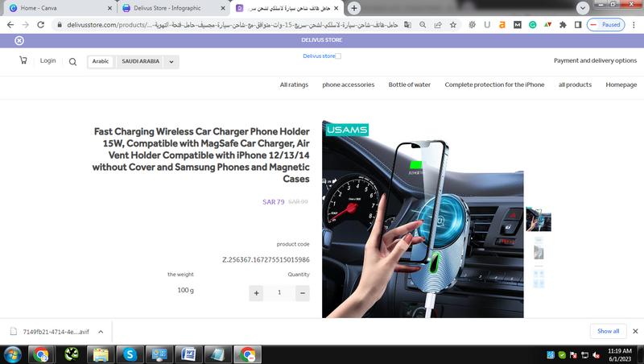
Task: Click Show all downloads
Action: (x=609, y=331)
